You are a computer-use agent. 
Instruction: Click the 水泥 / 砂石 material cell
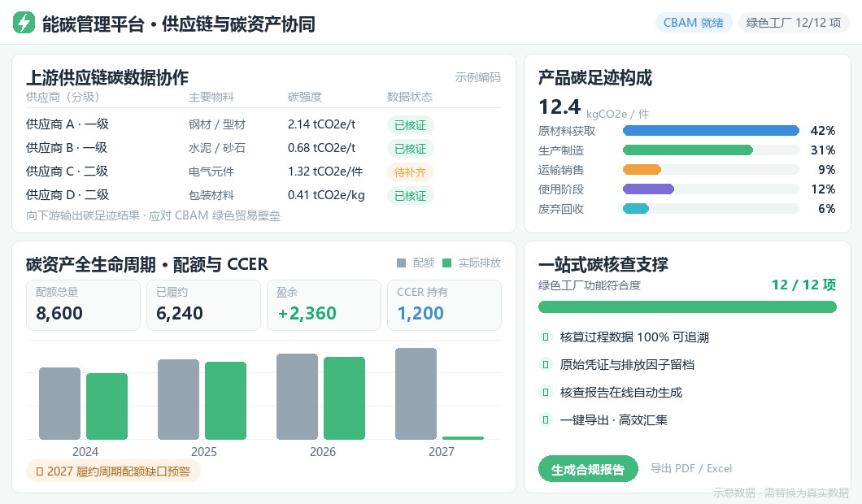pos(216,149)
